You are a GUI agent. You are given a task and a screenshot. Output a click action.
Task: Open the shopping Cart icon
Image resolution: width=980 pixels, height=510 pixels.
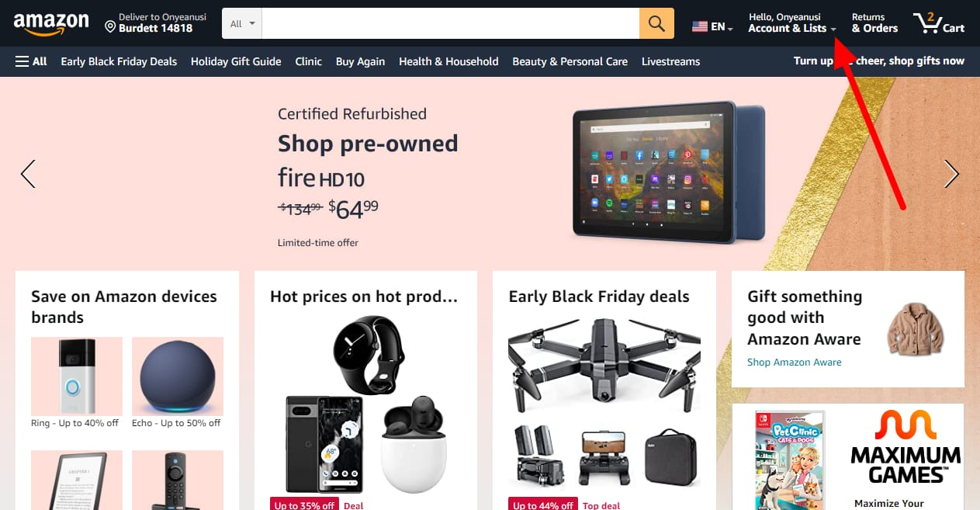click(x=938, y=23)
